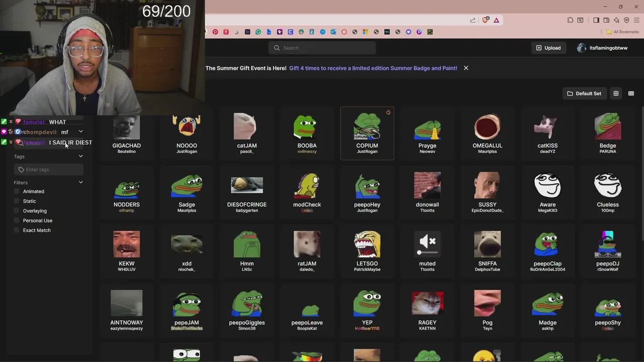
Task: Open the GIGACHAD emote
Action: click(126, 133)
